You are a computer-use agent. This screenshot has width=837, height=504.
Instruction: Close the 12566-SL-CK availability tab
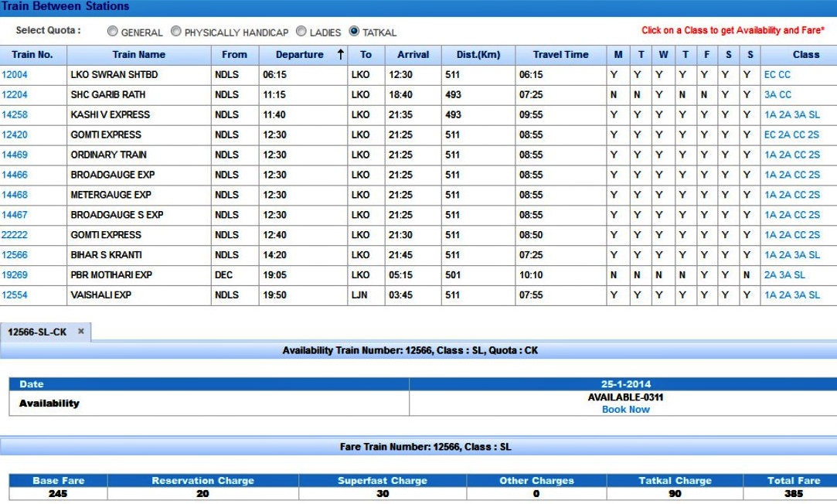click(80, 332)
